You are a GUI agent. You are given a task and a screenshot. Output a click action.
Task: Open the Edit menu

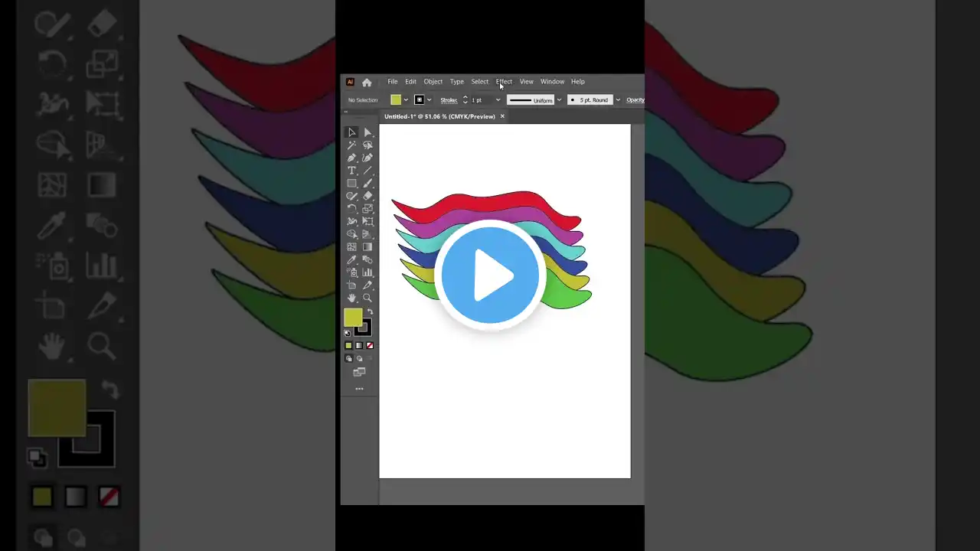[x=411, y=82]
